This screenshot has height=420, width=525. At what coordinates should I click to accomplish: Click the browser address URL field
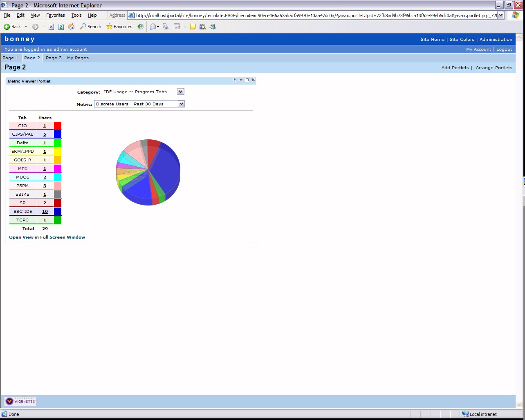point(315,15)
